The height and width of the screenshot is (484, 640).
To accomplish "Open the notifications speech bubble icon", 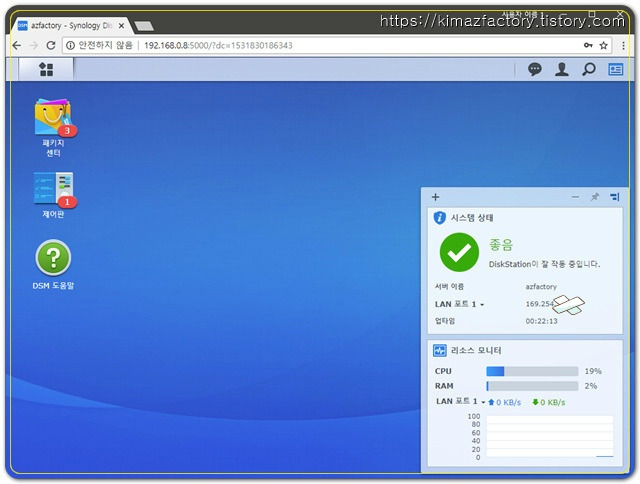I will [535, 69].
